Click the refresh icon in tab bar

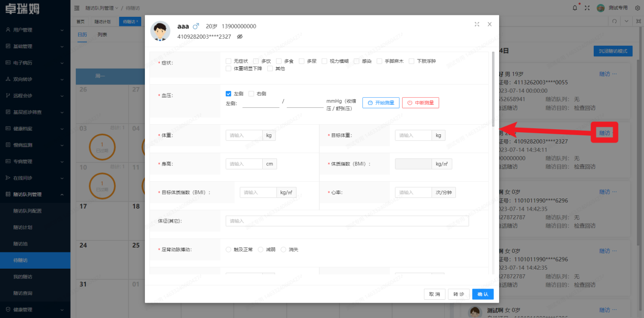pyautogui.click(x=615, y=21)
